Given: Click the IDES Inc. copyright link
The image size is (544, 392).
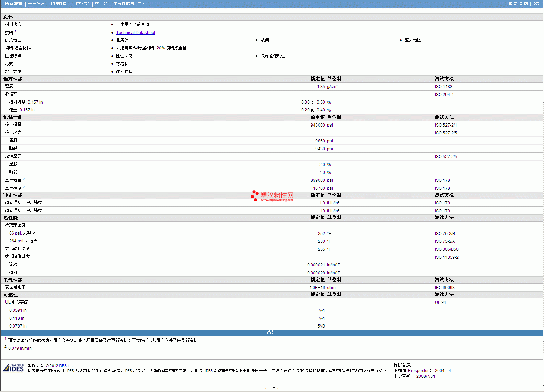Looking at the screenshot, I should [x=66, y=366].
